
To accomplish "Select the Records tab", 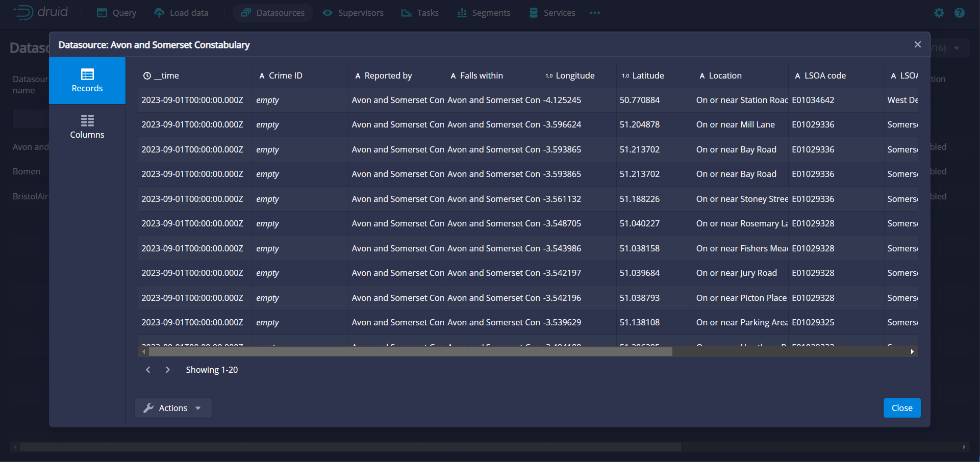I will (87, 81).
